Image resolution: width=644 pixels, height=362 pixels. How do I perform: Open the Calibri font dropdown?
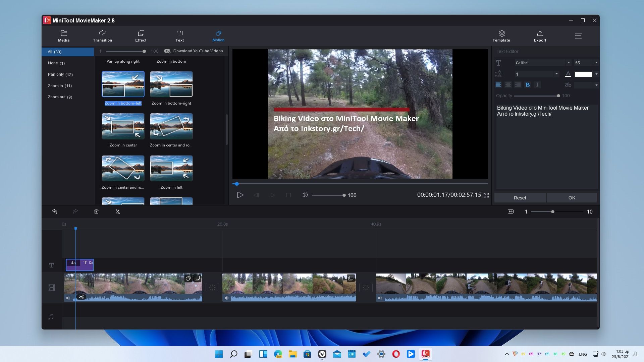point(568,63)
